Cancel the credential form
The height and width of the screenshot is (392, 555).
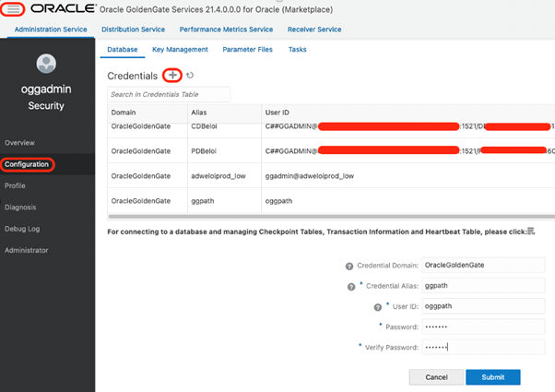point(435,377)
